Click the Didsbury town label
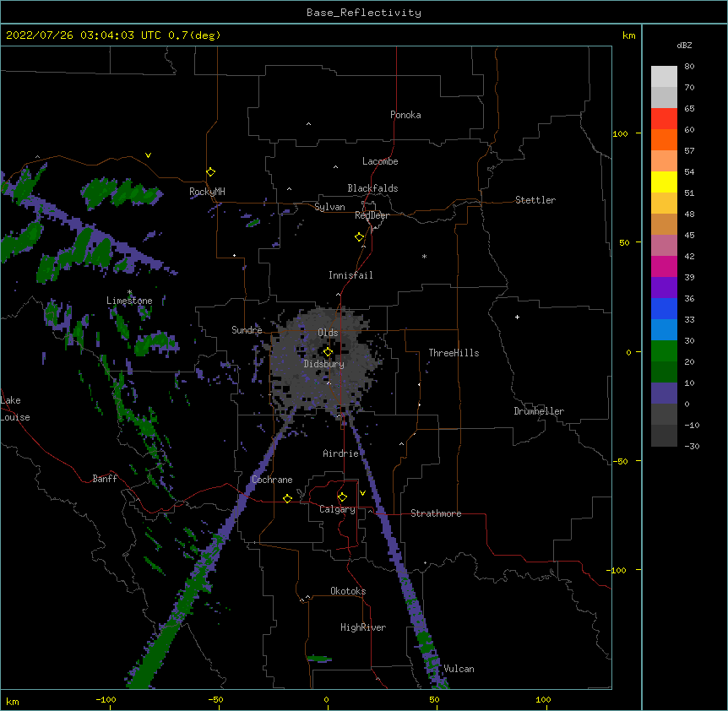Screen dimensions: 728x711 (x=324, y=364)
